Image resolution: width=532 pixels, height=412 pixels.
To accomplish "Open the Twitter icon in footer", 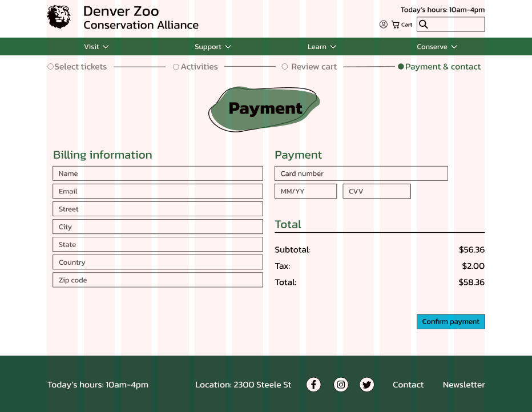I will click(367, 385).
